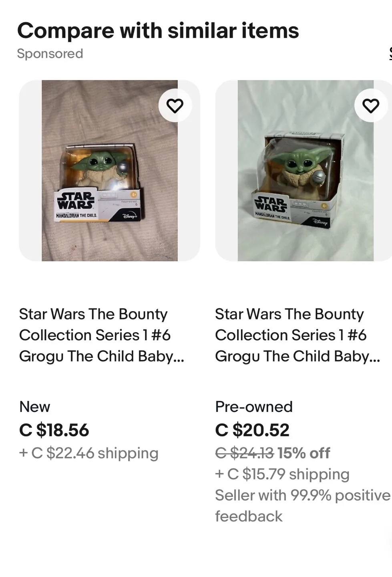Select the 'Pre-owned' condition label
This screenshot has height=577, width=392.
[x=254, y=407]
